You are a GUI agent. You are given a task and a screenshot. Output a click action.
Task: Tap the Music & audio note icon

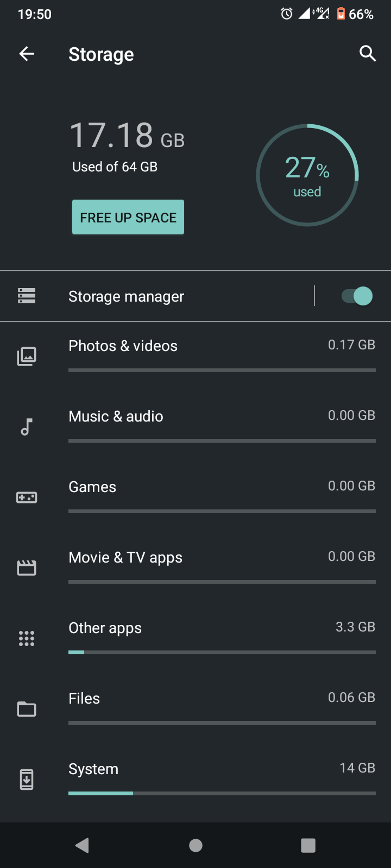click(27, 427)
